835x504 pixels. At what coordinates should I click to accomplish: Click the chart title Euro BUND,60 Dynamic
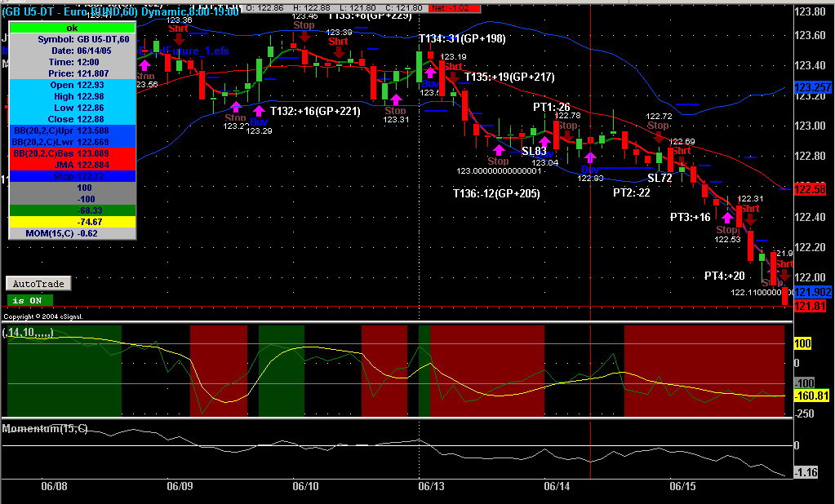[120, 11]
